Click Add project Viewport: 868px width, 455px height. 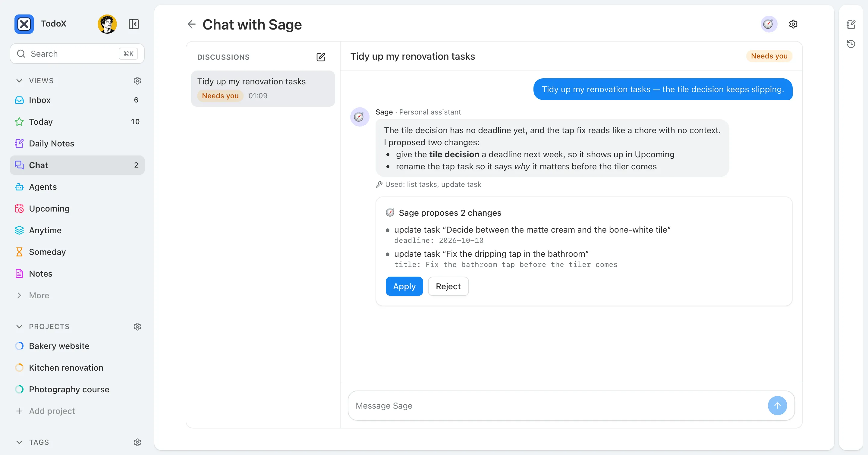pos(77,411)
